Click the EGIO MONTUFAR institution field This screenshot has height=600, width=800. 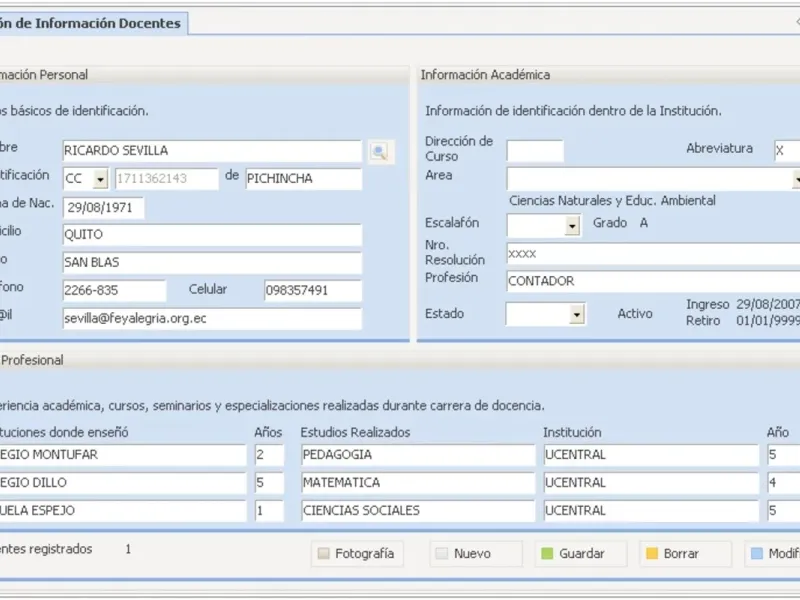coord(123,455)
